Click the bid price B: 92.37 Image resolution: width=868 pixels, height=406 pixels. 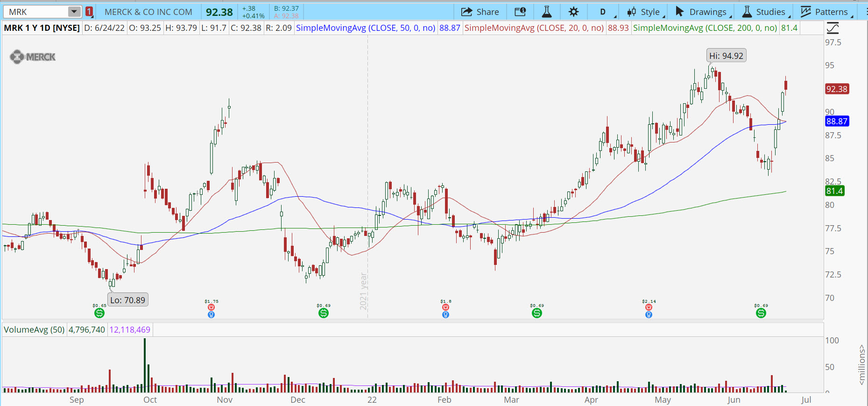coord(286,8)
